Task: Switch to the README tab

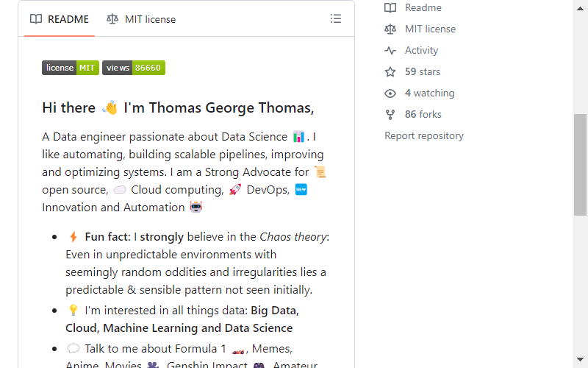Action: click(60, 19)
